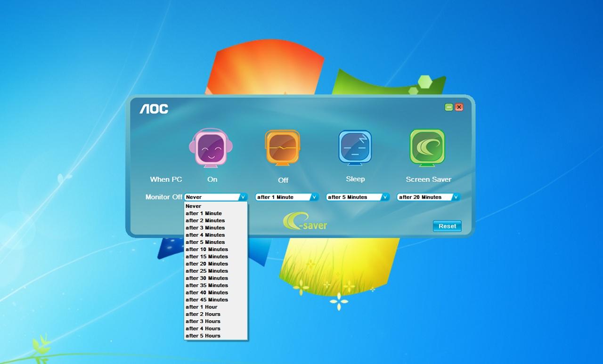603x364 pixels.
Task: Pick 'after 20 Minutes' from the list
Action: (x=216, y=264)
